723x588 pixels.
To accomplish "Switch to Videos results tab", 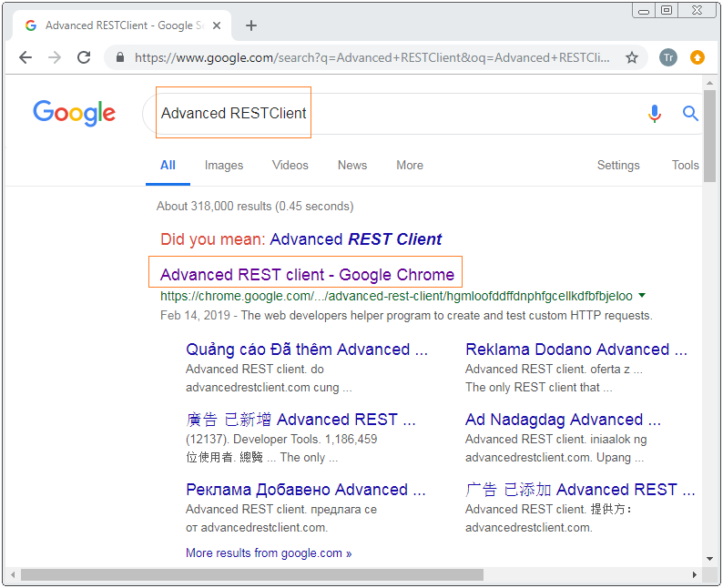I will click(290, 166).
